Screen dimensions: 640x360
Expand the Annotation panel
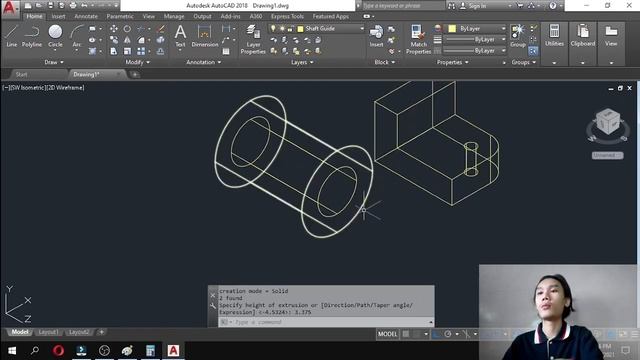coord(204,62)
